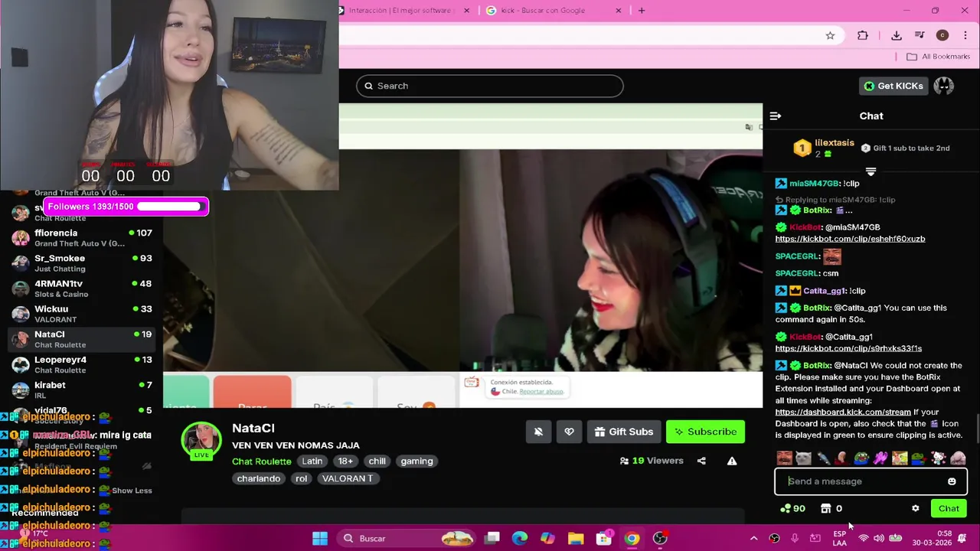Open the volume control in system tray
This screenshot has width=980, height=551.
878,538
